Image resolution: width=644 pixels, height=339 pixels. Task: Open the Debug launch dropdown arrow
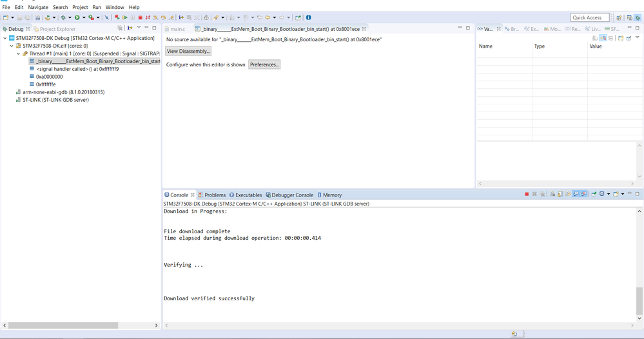click(x=70, y=17)
